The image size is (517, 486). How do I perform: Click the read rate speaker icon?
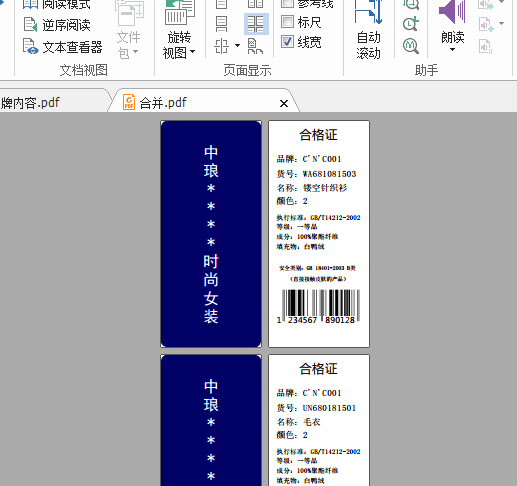click(x=486, y=5)
